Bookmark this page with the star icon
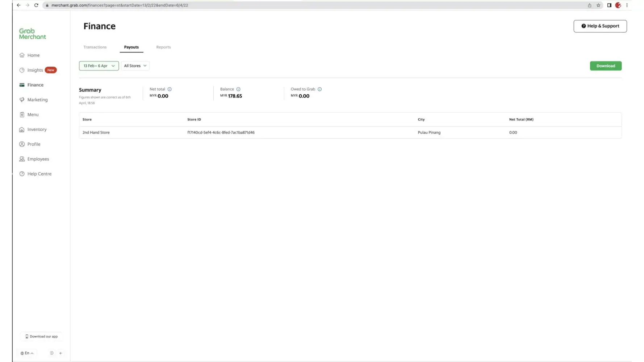The image size is (644, 362). [x=598, y=5]
